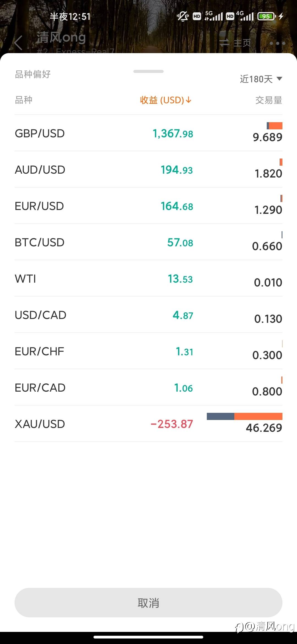Select the BTC/USD instrument row
Viewport: 297px width, 644px height.
point(148,242)
